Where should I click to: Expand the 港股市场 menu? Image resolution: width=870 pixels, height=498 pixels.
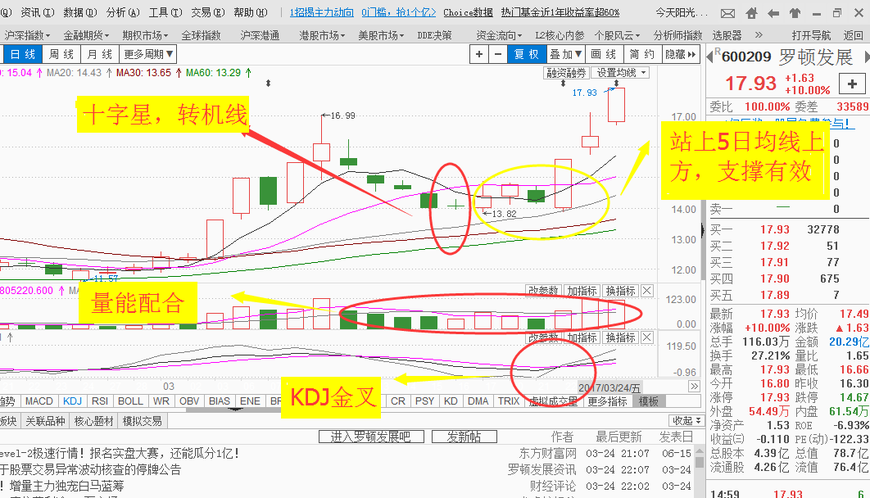322,35
